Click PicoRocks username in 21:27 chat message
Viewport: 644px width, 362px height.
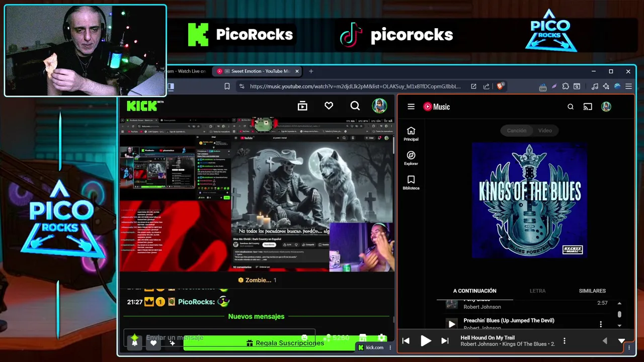196,302
